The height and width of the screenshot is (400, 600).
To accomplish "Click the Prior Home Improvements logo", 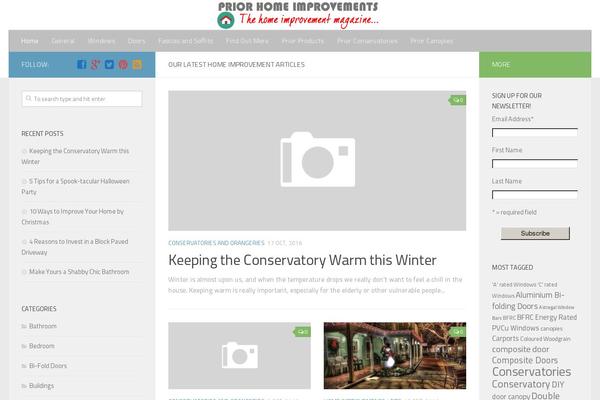I will (x=298, y=15).
